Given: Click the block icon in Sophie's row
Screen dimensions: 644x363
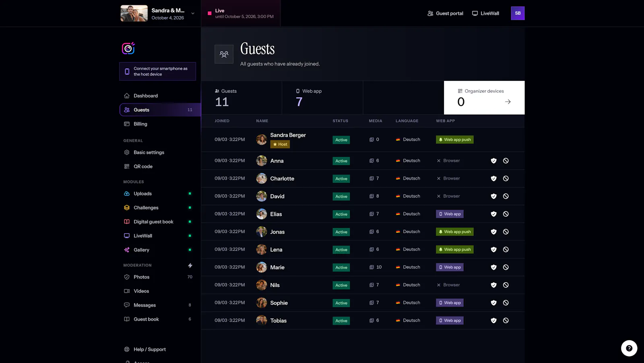Looking at the screenshot, I should coord(506,303).
